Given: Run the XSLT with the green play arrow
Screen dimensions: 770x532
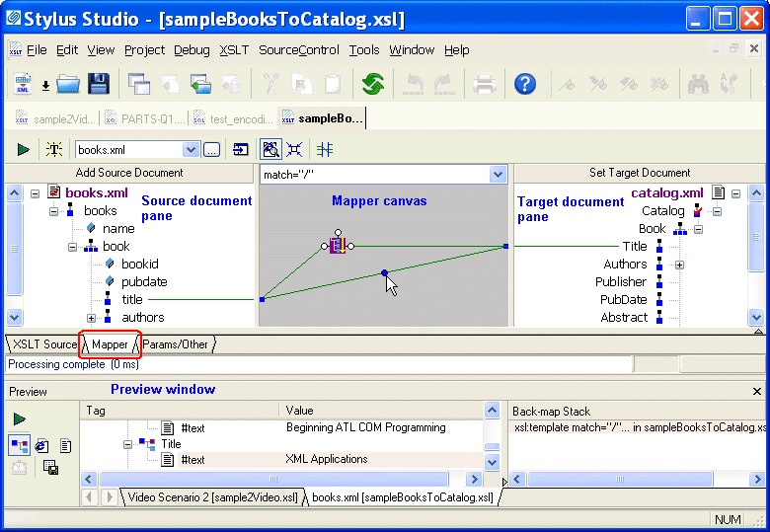Looking at the screenshot, I should pyautogui.click(x=23, y=150).
